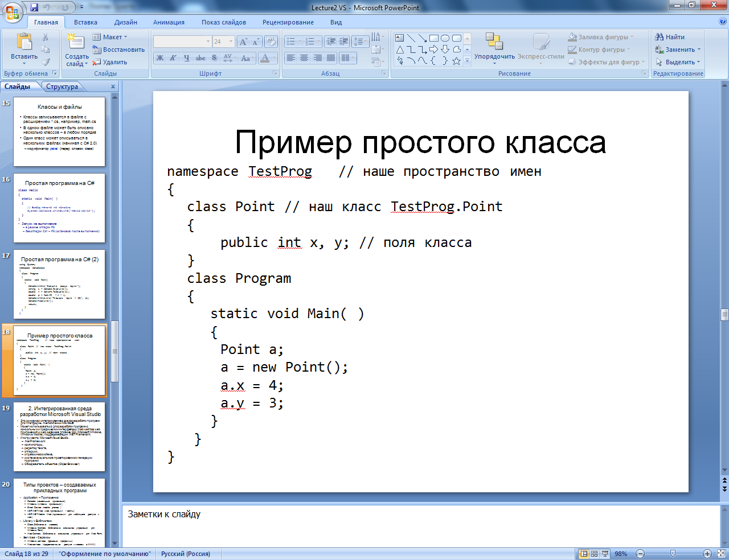Decrease list indent level
Viewport: 729px width, 560px height.
point(331,42)
